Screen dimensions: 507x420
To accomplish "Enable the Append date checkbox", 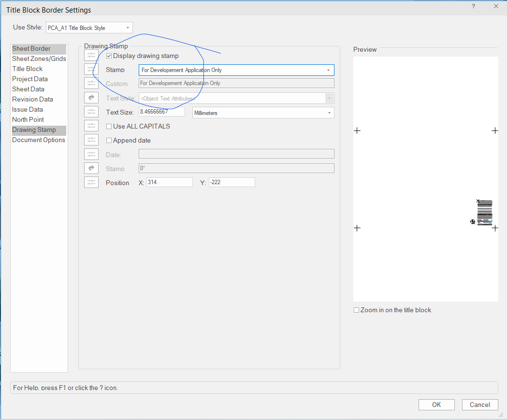I will coord(109,141).
